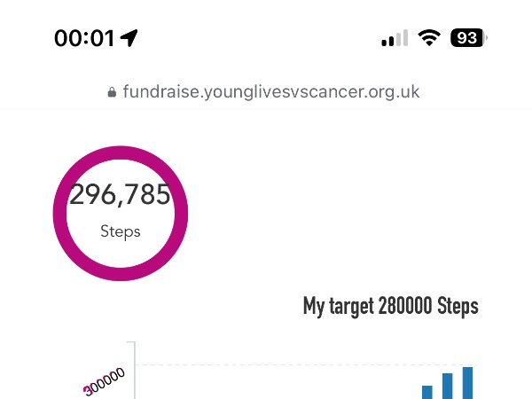Tap 'Steps' at the end of target heading
532x399 pixels.
coord(458,307)
